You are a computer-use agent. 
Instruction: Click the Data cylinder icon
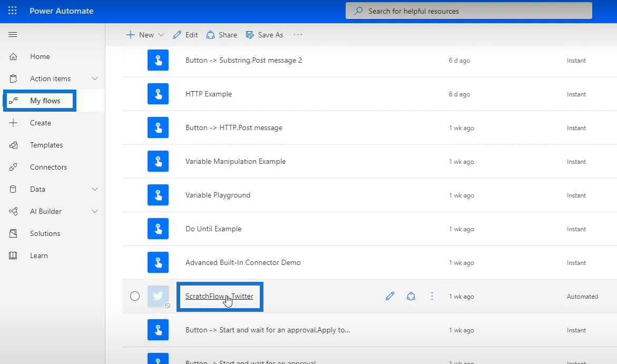tap(13, 189)
